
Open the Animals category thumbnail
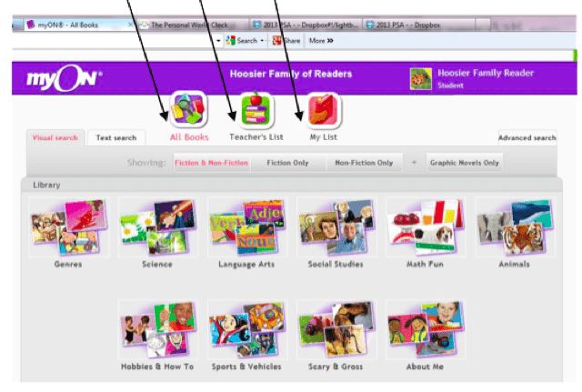point(515,226)
